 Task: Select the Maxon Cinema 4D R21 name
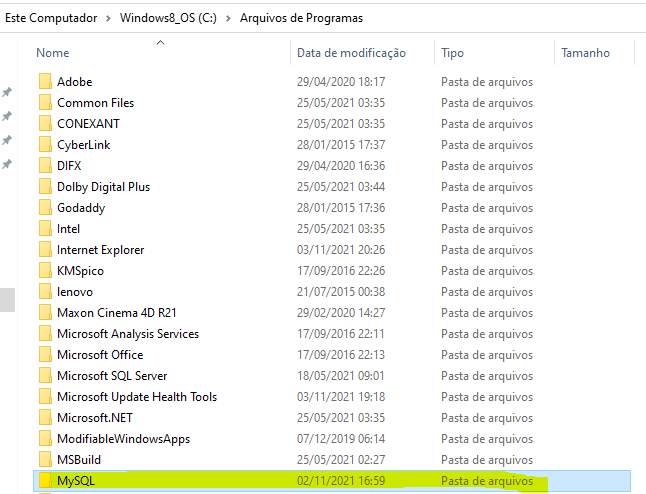pyautogui.click(x=117, y=313)
